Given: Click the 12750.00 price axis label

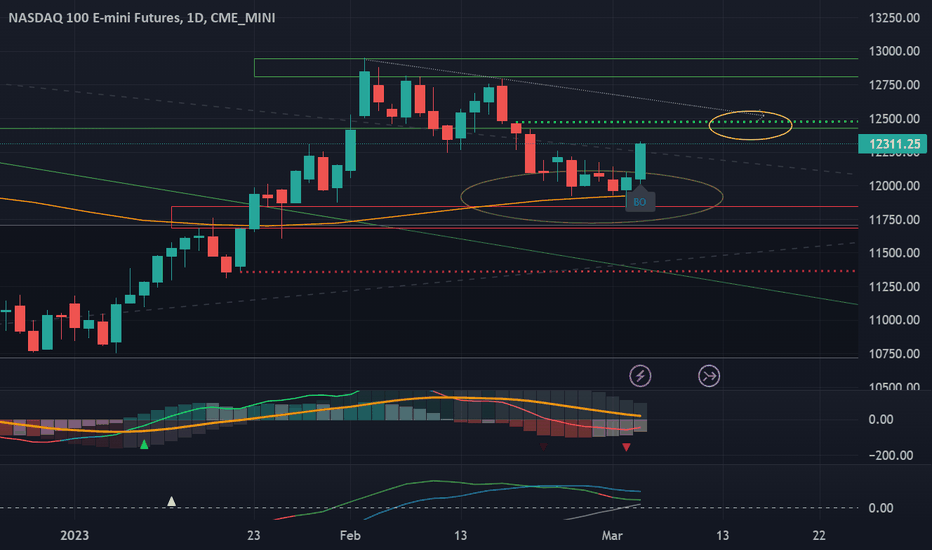Looking at the screenshot, I should [894, 85].
